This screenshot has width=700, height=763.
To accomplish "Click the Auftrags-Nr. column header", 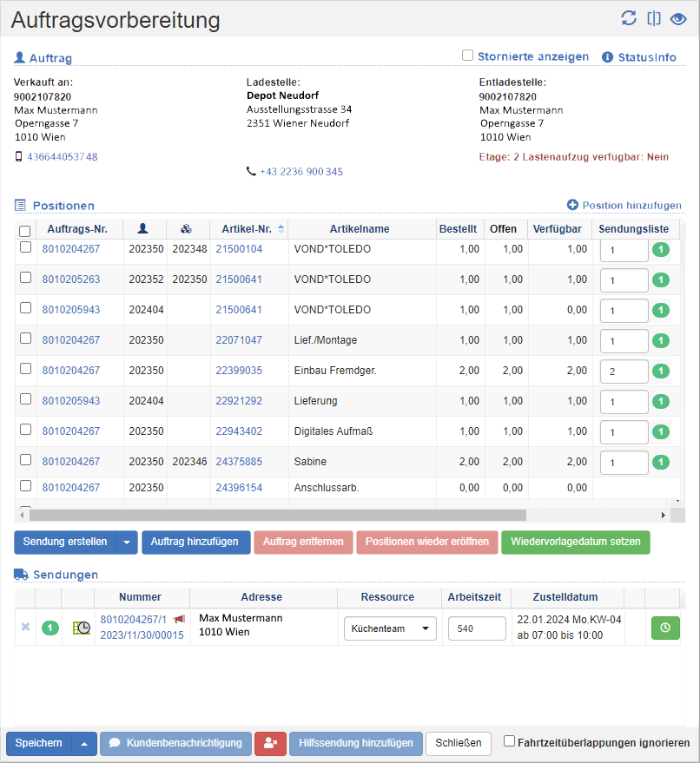I will pyautogui.click(x=78, y=229).
